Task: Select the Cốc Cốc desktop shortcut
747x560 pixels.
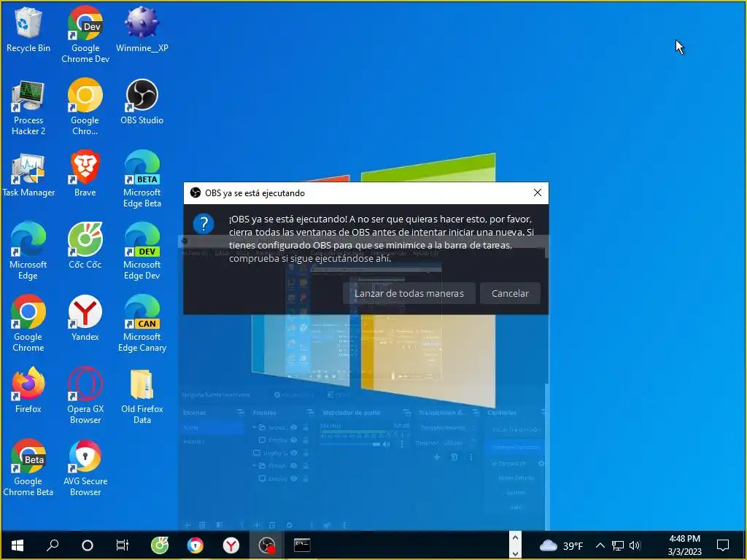Action: pyautogui.click(x=85, y=246)
